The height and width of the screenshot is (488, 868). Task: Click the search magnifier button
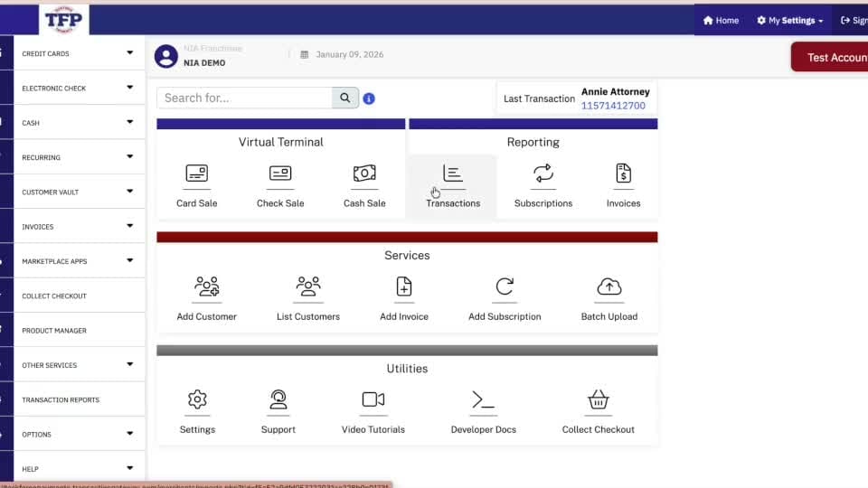344,98
